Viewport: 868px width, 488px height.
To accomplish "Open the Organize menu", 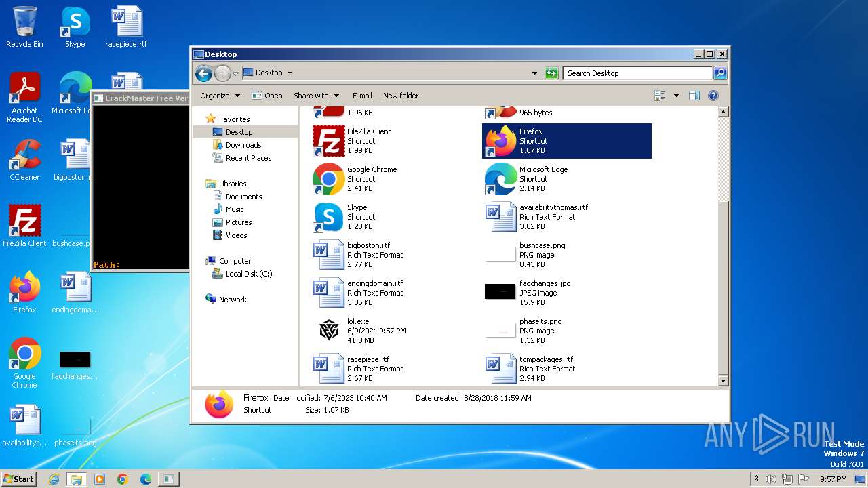I will [220, 96].
